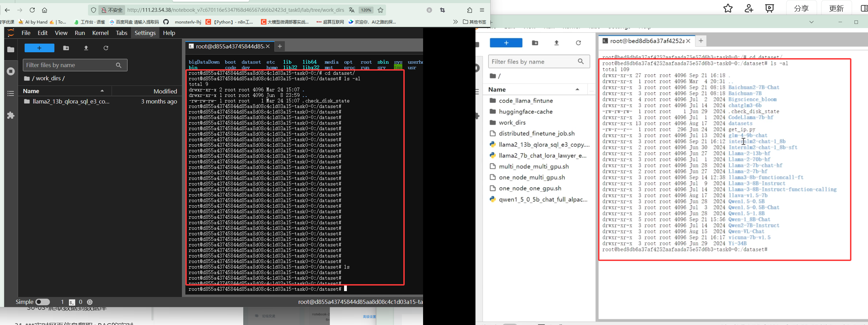Click the browser translate page icon

pyautogui.click(x=352, y=10)
